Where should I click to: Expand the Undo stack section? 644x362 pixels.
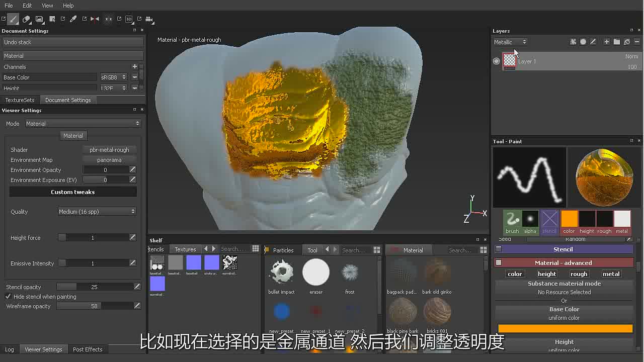tap(72, 42)
